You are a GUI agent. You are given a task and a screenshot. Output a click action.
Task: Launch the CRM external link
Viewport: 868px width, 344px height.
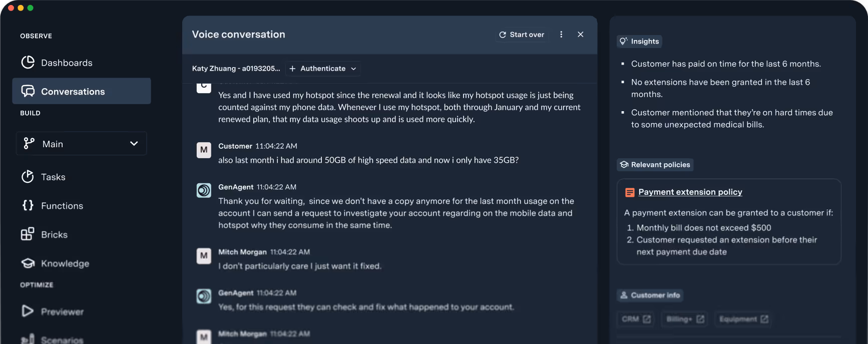[635, 319]
